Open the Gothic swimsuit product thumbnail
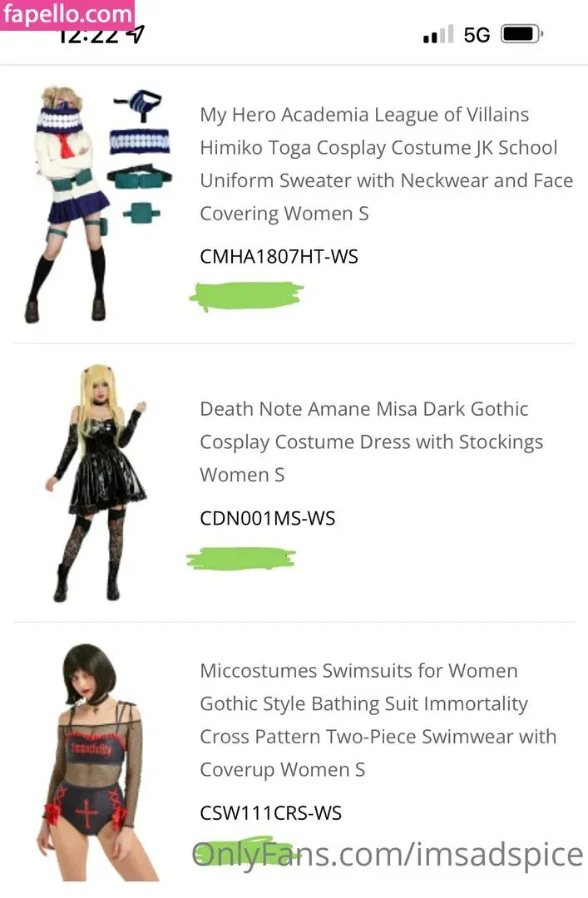 [91, 762]
